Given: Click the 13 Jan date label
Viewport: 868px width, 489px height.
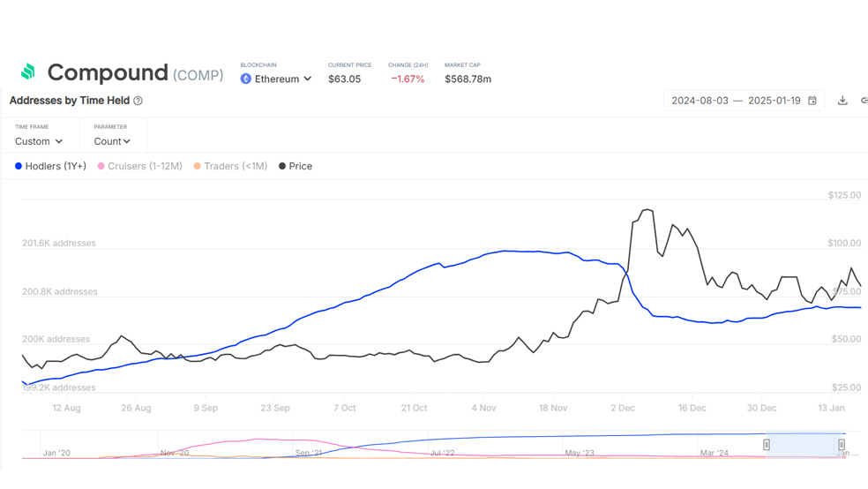Looking at the screenshot, I should (x=832, y=408).
